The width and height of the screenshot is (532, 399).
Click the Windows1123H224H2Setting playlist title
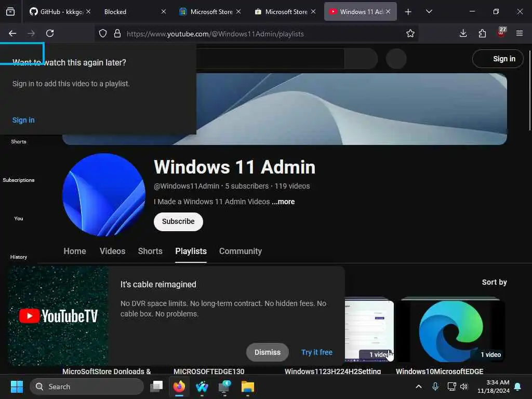(x=332, y=371)
